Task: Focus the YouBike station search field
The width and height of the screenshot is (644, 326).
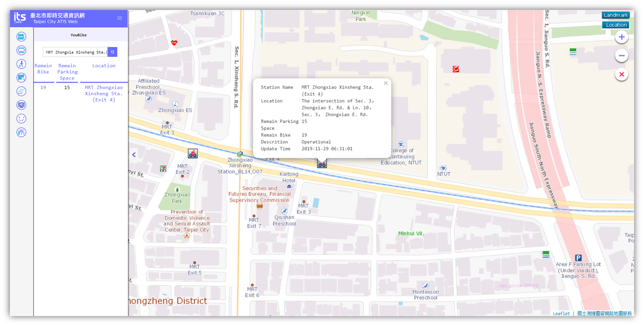Action: pos(75,52)
